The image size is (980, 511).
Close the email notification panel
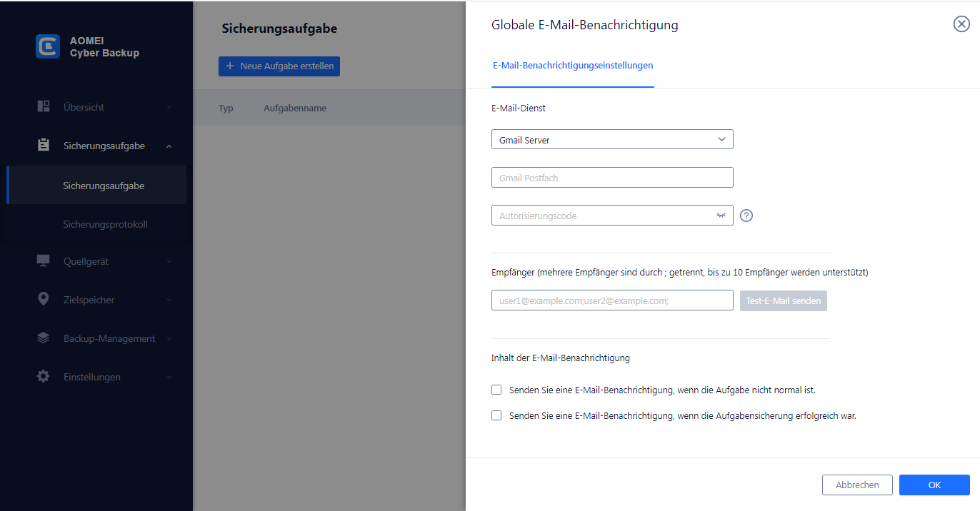point(961,24)
